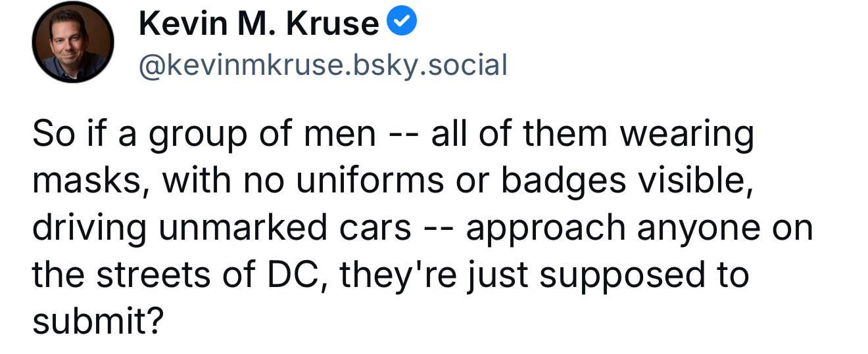Open the circular profile avatar photo
The width and height of the screenshot is (868, 354).
click(x=73, y=42)
